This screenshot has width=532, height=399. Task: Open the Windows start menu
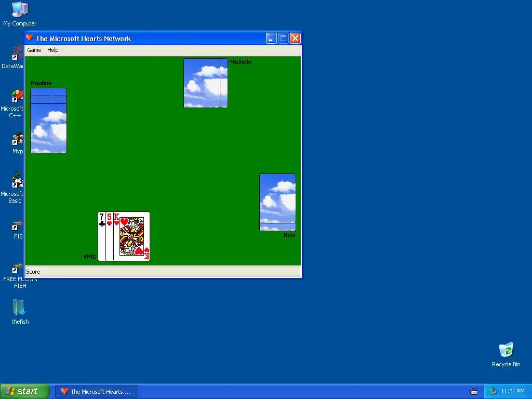(25, 391)
